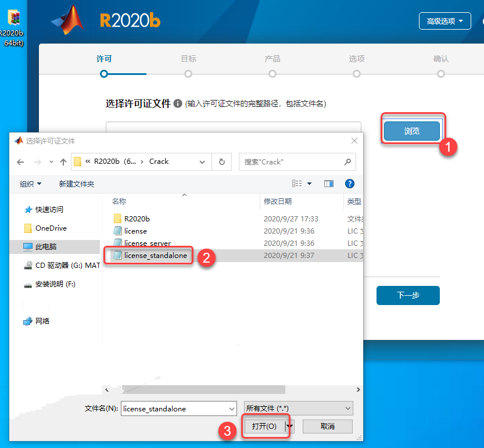Viewport: 484px width, 448px height.
Task: Close the 选择许可证文件 dialog
Action: (354, 141)
